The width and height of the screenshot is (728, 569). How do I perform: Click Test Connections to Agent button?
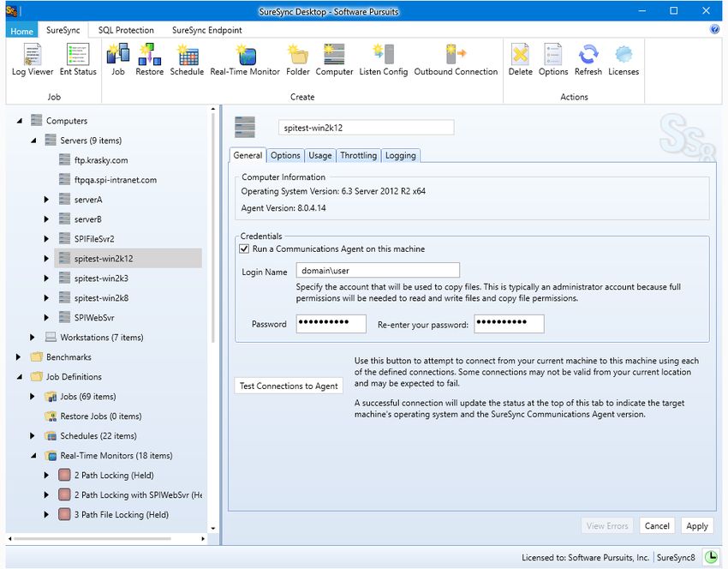coord(289,386)
